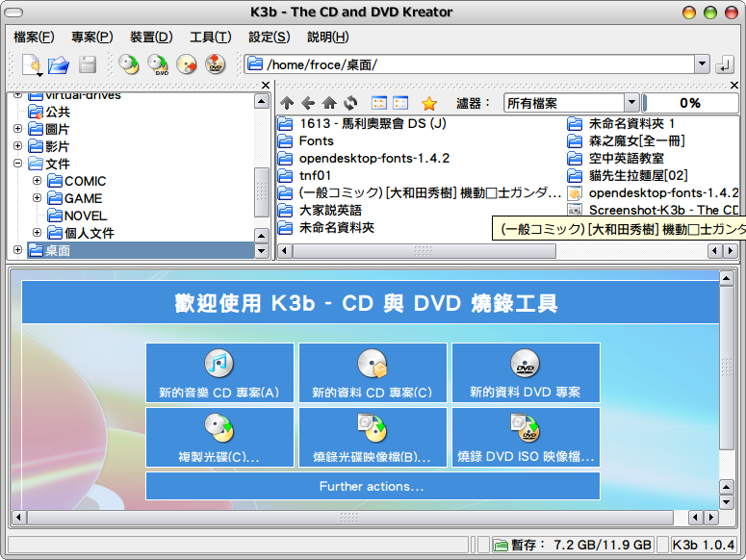Click the welcome panel vertical scrollbar thumb
The image size is (746, 560).
(726, 368)
